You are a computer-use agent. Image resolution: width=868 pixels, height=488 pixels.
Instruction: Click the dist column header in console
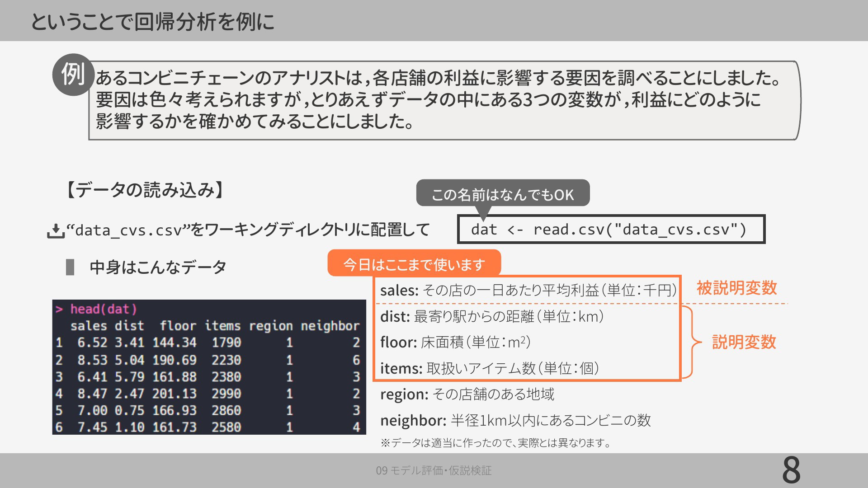pos(129,326)
